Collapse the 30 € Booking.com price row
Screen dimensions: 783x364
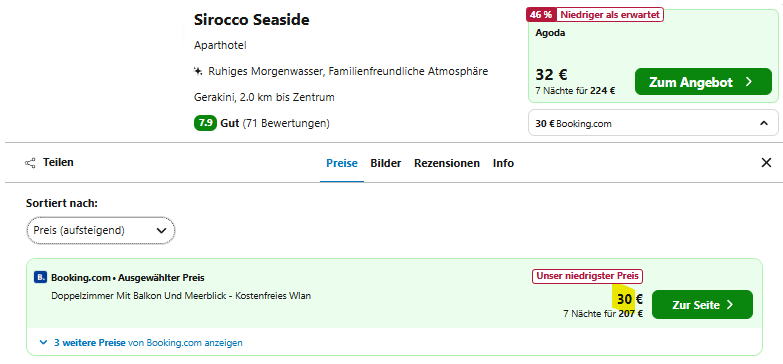pos(764,123)
